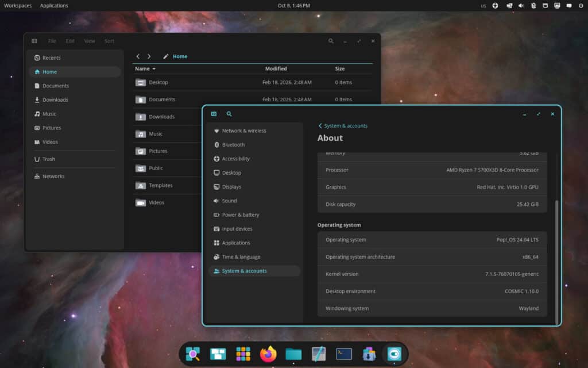Go forward in the Files window
588x368 pixels.
pos(149,56)
